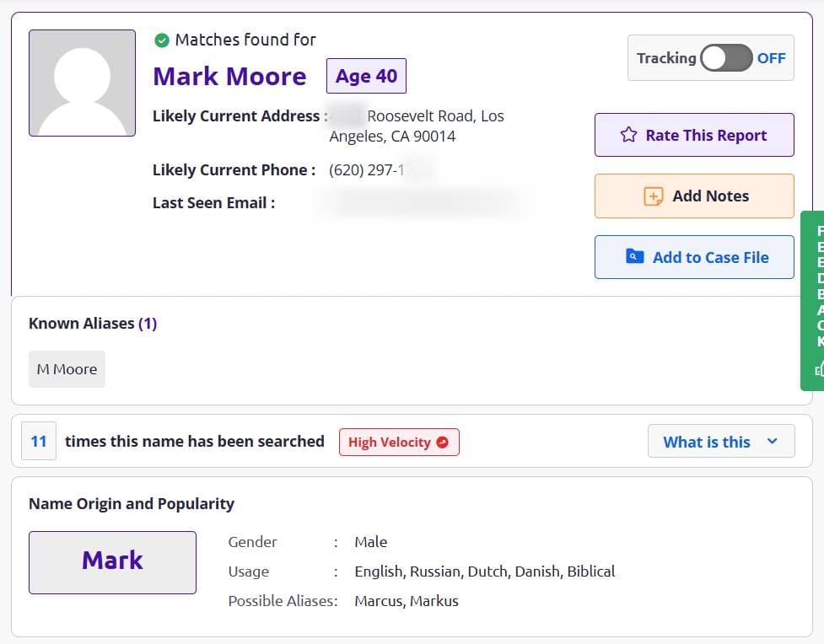Click the What is this chevron arrow

point(772,441)
